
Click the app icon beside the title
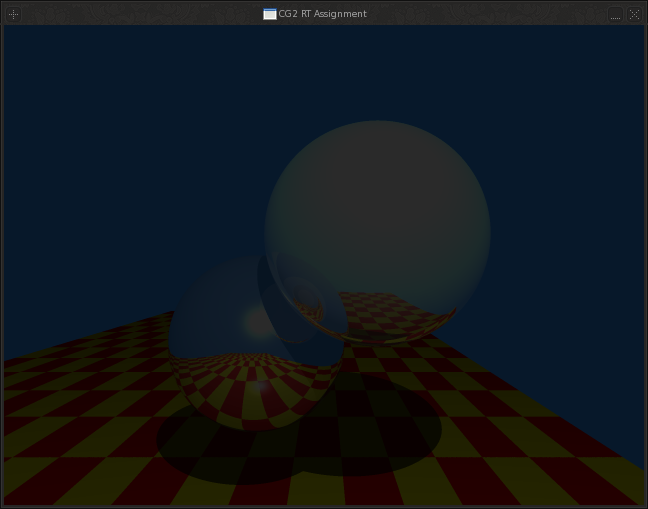(270, 14)
